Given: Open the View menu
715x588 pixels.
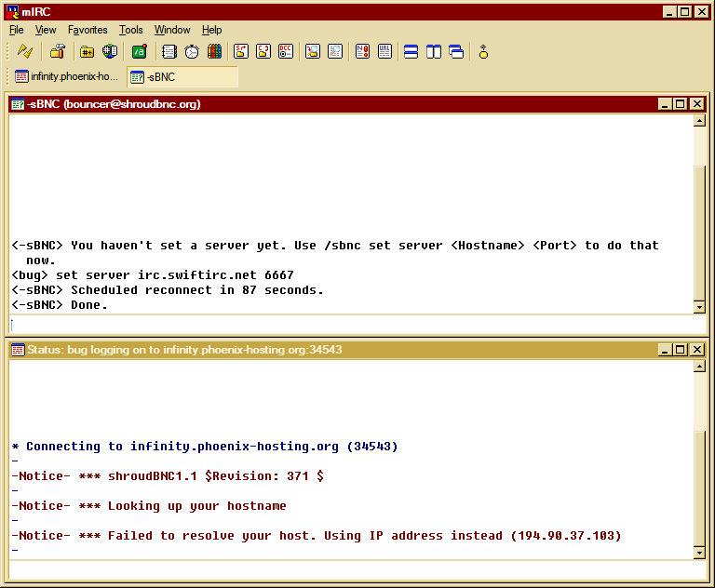Looking at the screenshot, I should tap(46, 30).
